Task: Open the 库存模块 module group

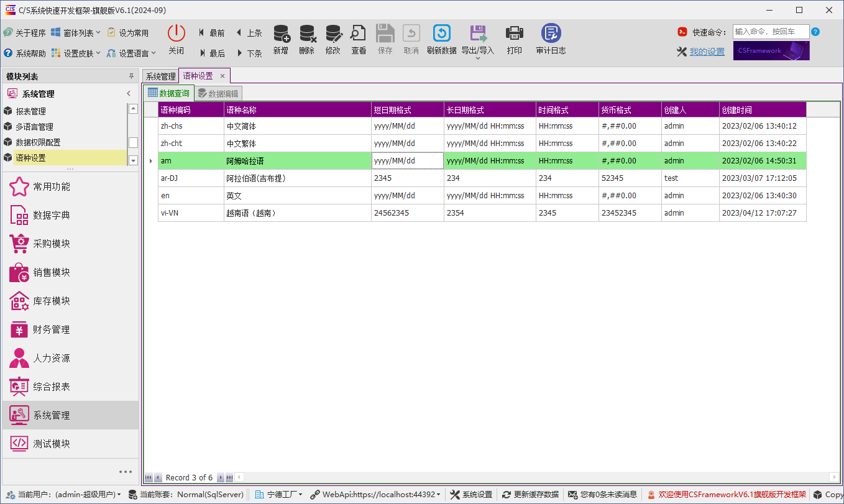Action: (70, 301)
